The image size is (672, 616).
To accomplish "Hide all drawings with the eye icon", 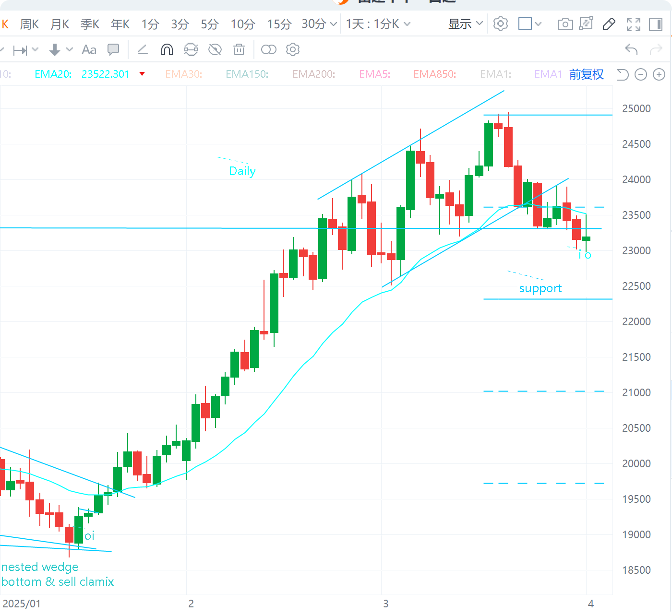I will pyautogui.click(x=215, y=49).
